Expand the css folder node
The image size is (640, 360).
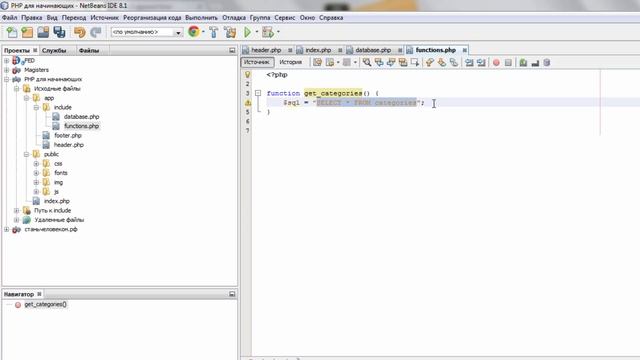click(36, 164)
